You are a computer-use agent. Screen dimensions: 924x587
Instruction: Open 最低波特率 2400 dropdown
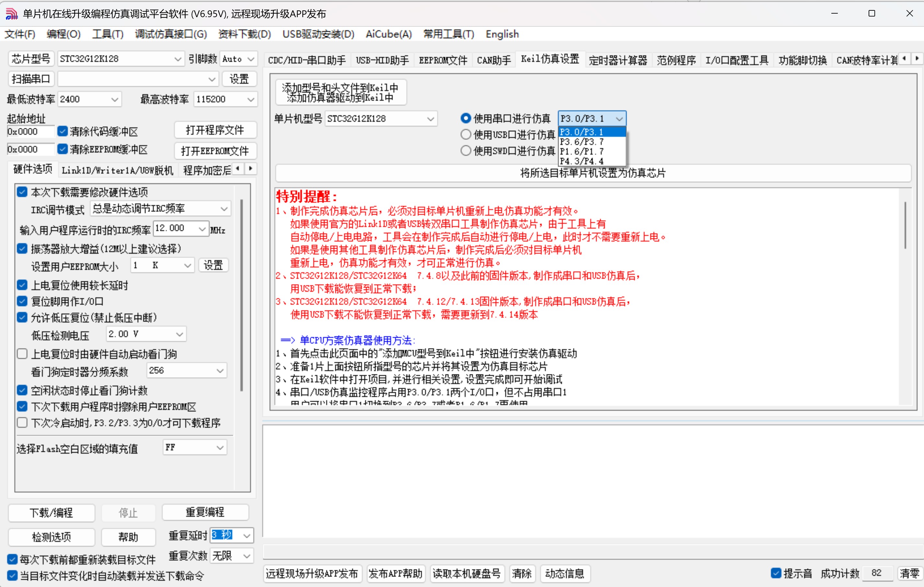(x=89, y=99)
